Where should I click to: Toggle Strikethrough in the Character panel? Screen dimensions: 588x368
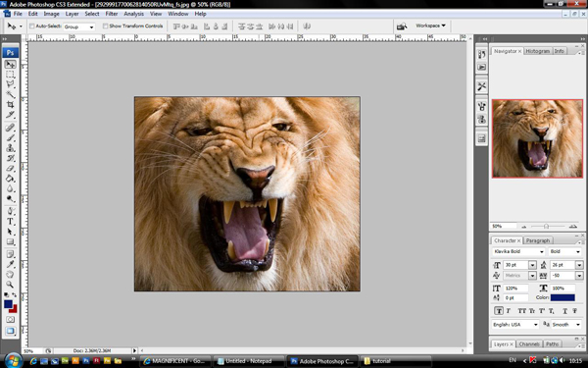click(574, 311)
